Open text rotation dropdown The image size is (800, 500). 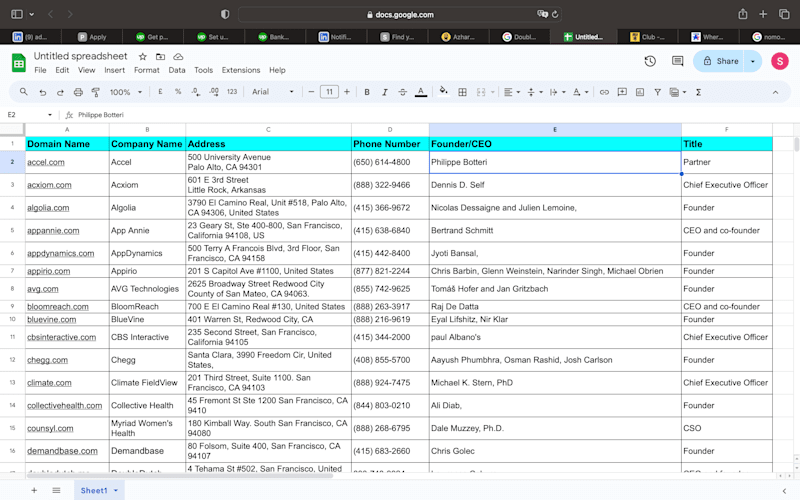[x=580, y=92]
